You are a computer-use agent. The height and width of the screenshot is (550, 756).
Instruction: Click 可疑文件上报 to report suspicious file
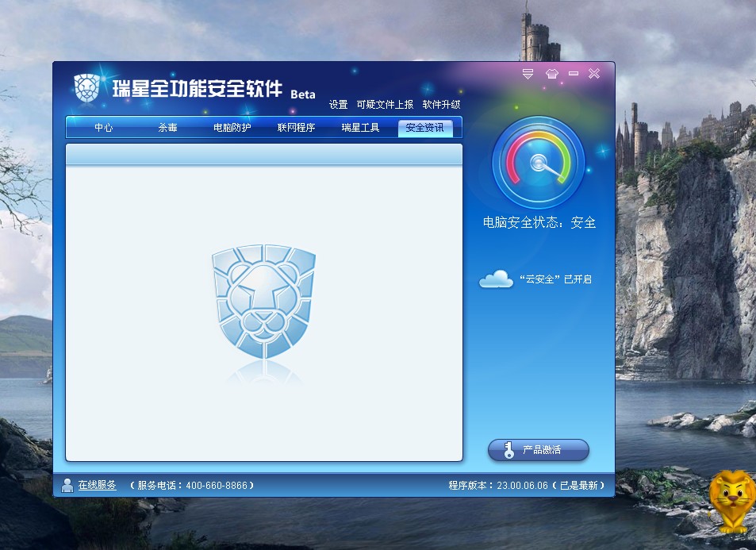click(x=385, y=104)
